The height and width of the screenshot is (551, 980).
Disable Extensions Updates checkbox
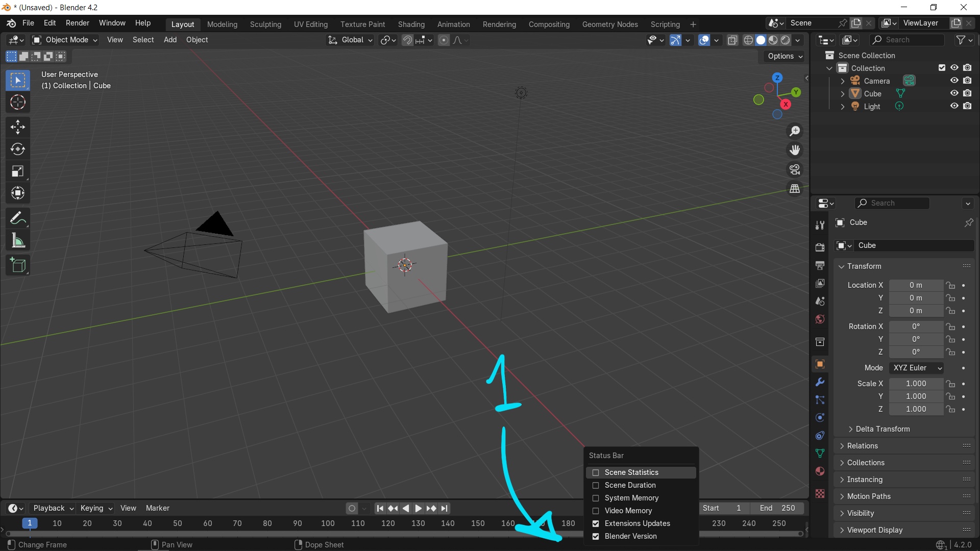tap(596, 524)
